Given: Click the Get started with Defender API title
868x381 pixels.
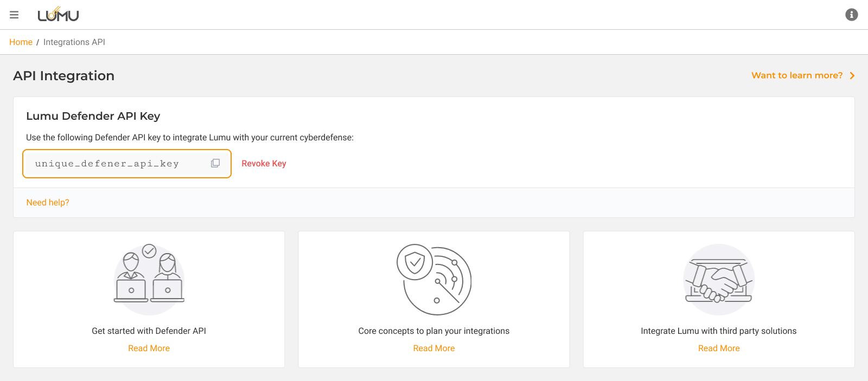Looking at the screenshot, I should point(149,331).
